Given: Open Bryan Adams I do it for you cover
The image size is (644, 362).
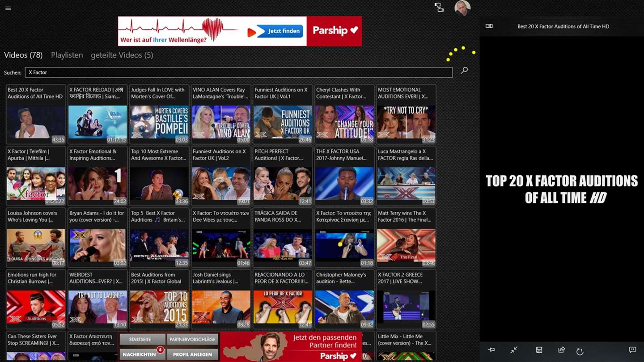Looking at the screenshot, I should coord(97,237).
